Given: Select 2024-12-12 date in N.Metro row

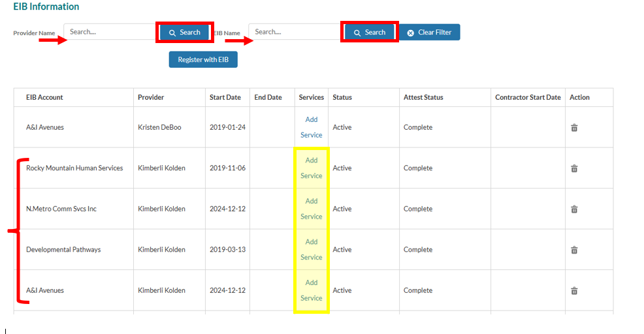Looking at the screenshot, I should coord(227,209).
